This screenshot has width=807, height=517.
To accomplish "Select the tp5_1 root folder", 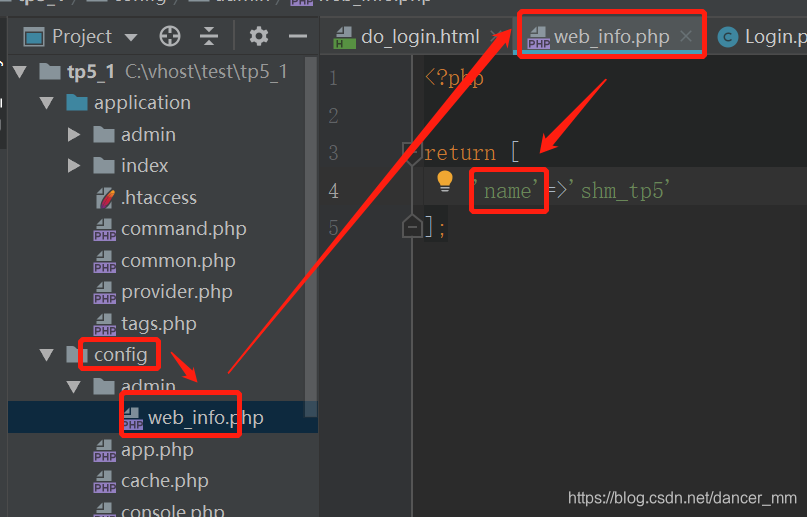I will click(91, 72).
